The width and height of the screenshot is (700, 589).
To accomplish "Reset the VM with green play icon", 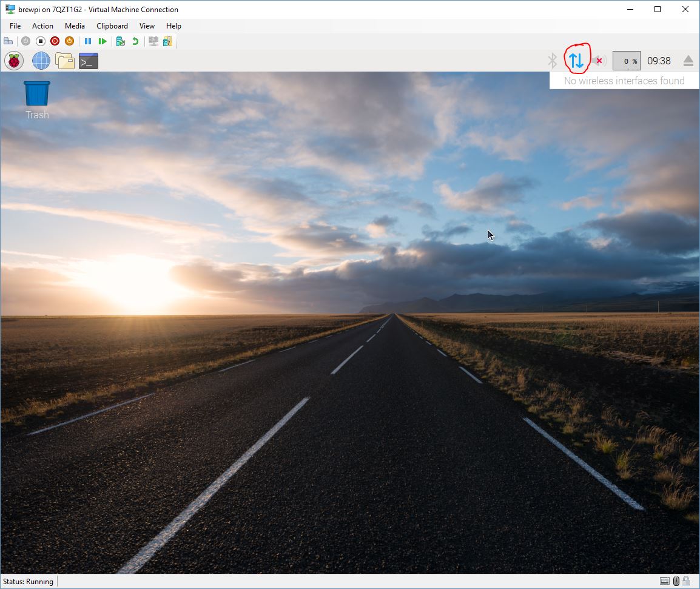I will click(103, 41).
